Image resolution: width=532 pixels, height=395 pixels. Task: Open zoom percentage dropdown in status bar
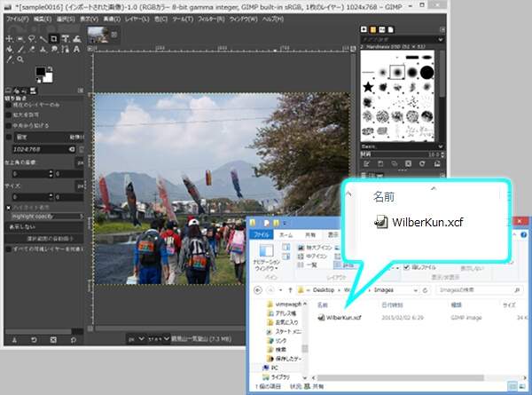click(158, 338)
